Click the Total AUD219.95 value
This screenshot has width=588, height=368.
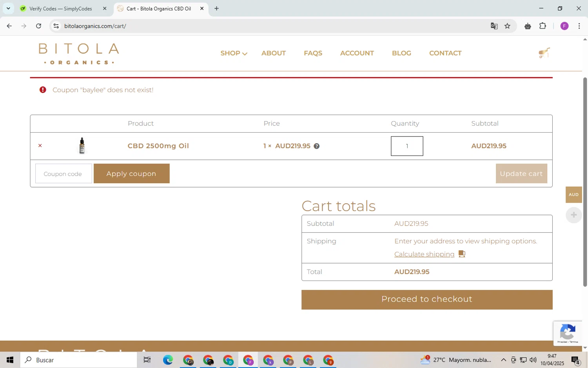(x=412, y=272)
